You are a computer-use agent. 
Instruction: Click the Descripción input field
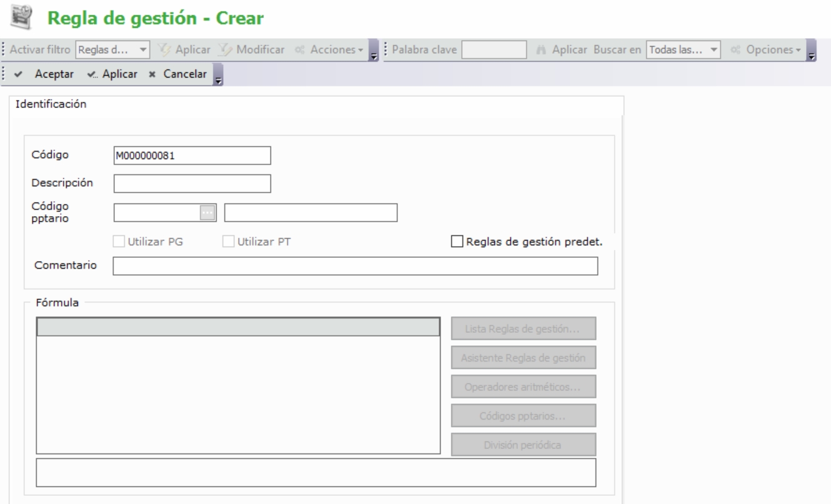192,183
